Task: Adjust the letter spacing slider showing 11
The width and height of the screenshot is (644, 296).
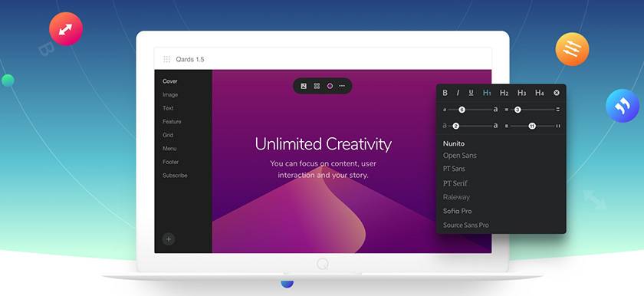Action: tap(532, 126)
